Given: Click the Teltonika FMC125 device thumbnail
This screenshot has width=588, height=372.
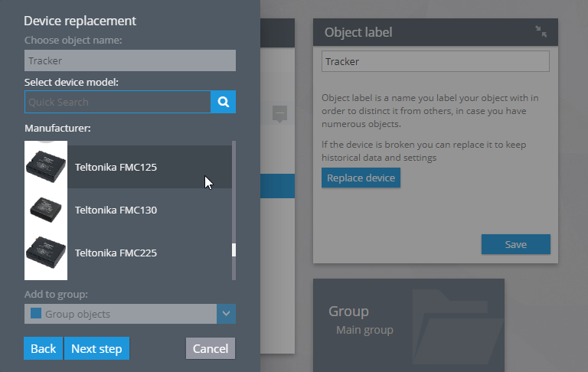Looking at the screenshot, I should click(46, 167).
